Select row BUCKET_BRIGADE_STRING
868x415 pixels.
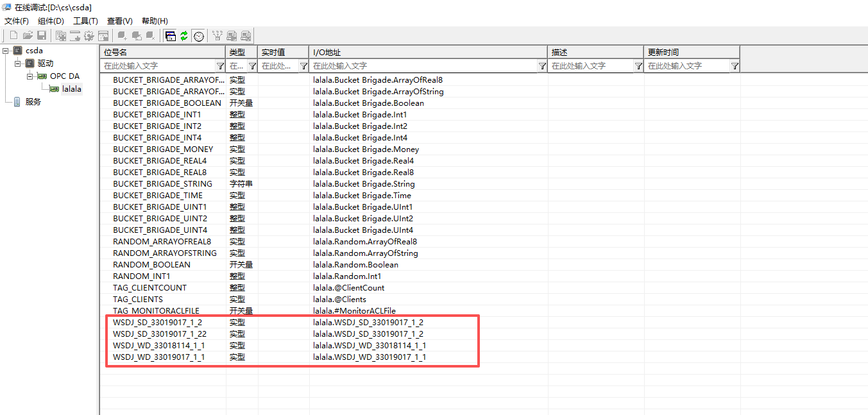click(x=484, y=184)
